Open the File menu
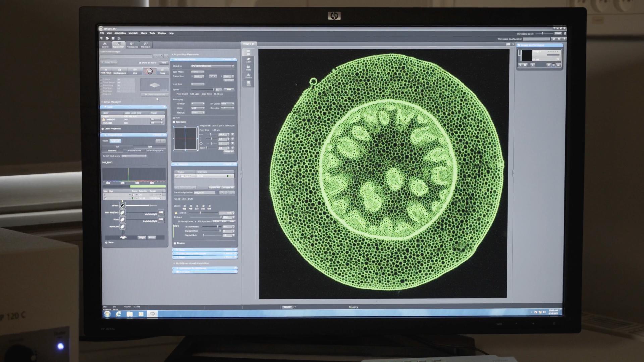This screenshot has height=362, width=644. 102,33
